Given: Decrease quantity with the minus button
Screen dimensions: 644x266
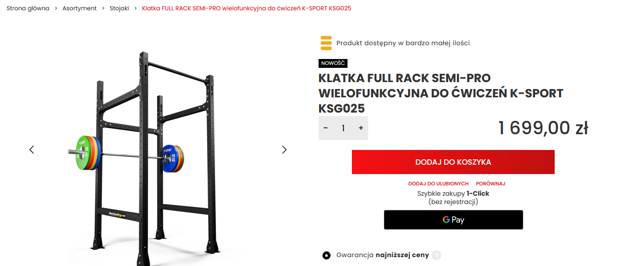Looking at the screenshot, I should click(325, 128).
